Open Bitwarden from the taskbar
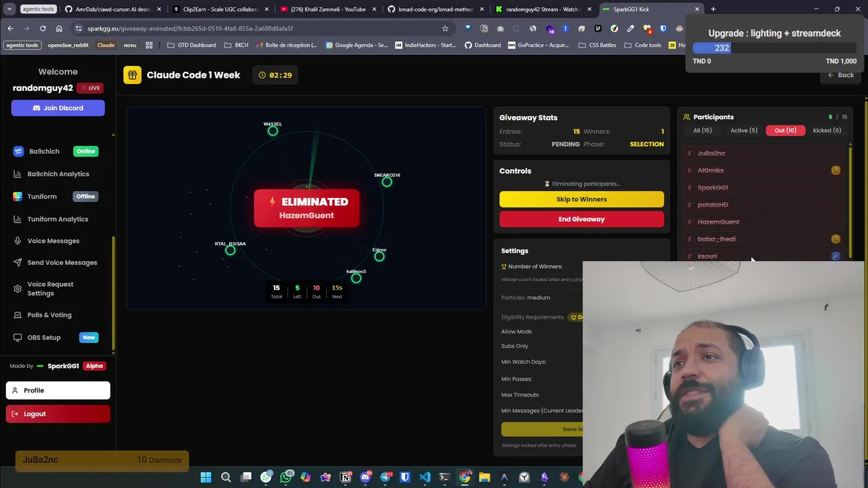 coord(405,477)
